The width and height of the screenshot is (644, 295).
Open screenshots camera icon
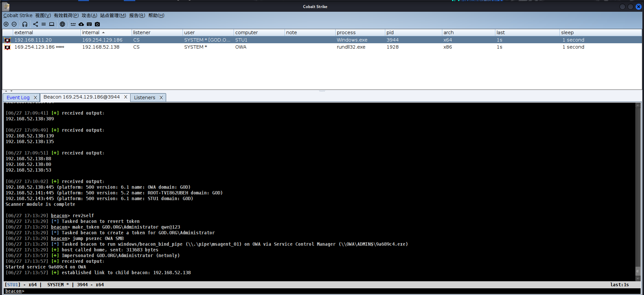point(97,24)
